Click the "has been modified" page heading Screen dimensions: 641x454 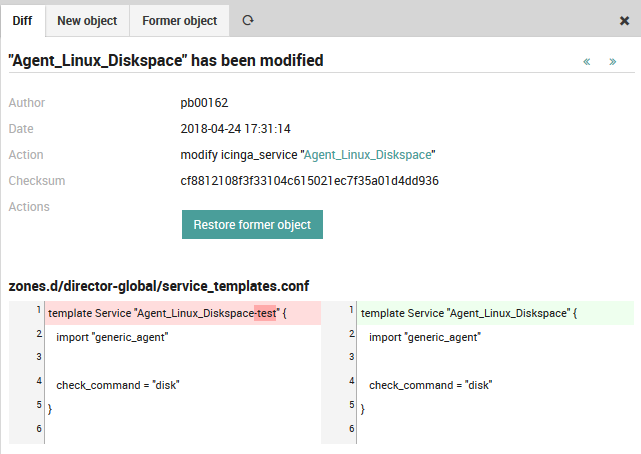coord(166,61)
